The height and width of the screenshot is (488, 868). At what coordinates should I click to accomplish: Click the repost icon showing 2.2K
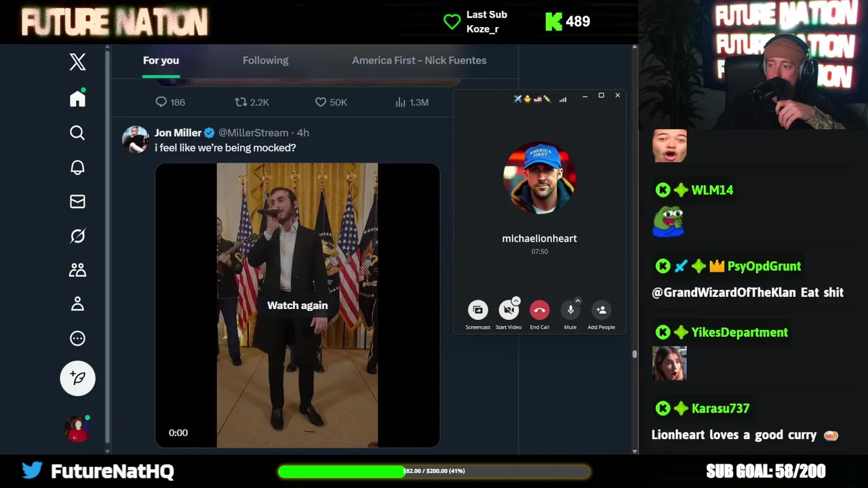[240, 102]
